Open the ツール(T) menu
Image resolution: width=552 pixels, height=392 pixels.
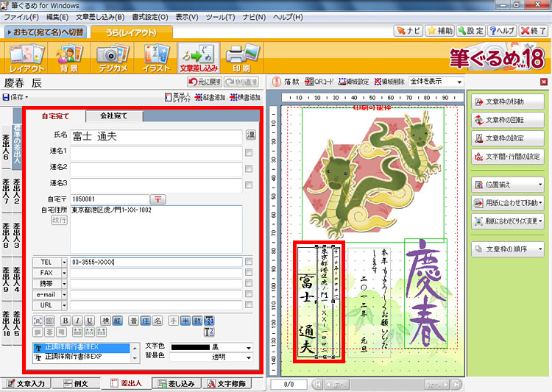(x=220, y=17)
